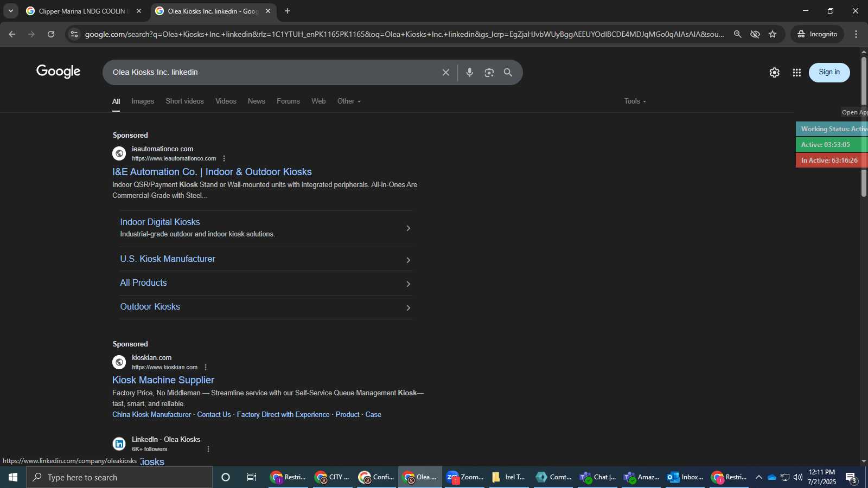Click the Sign in button
This screenshot has height=488, width=868.
829,72
